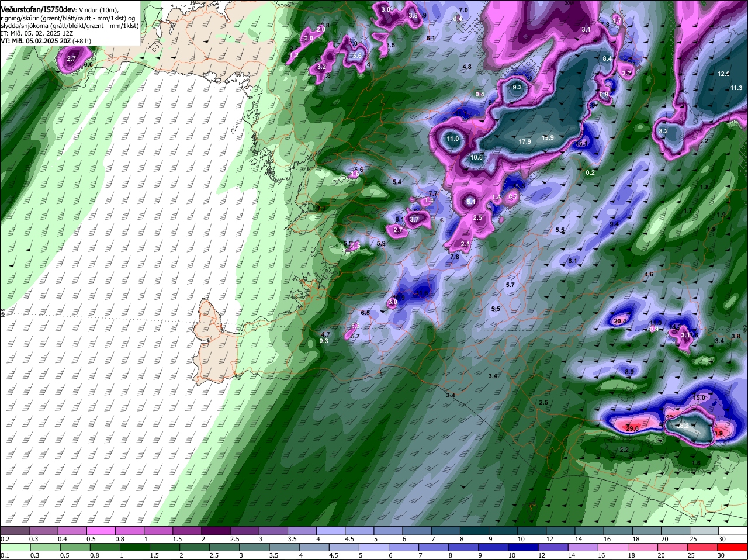Click the 29.6 value in red area
Screen dimensions: 748x560
click(632, 429)
